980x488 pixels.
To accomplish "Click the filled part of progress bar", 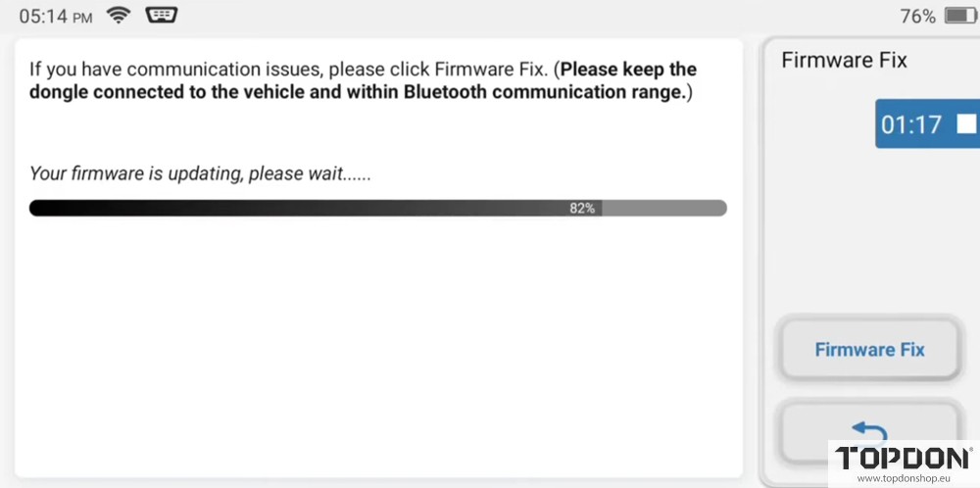I will pyautogui.click(x=294, y=208).
